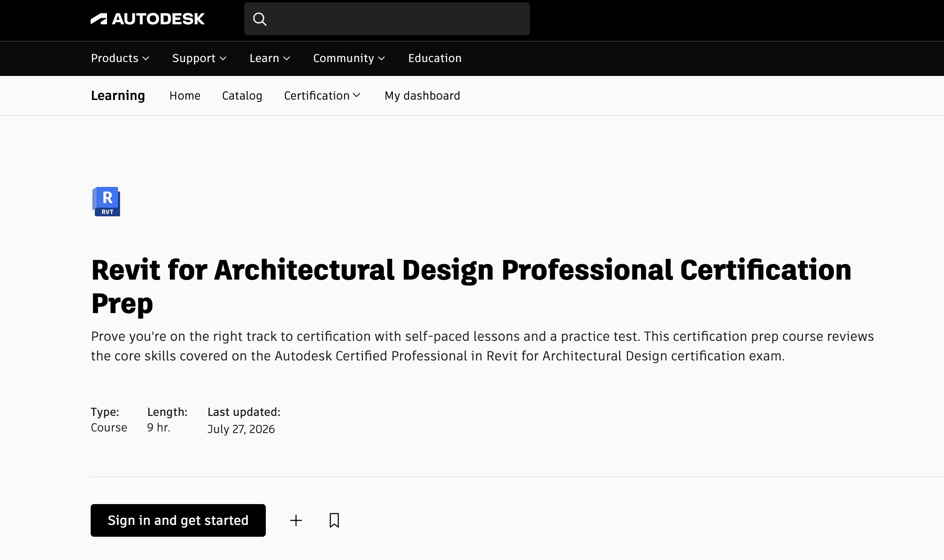This screenshot has width=944, height=560.
Task: Click Sign in and get started button
Action: [x=178, y=520]
